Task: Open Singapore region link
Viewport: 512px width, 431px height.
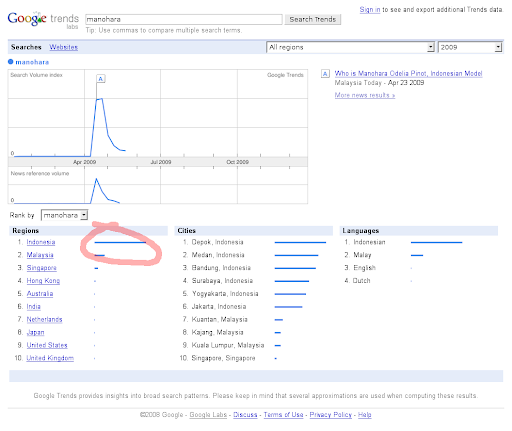Action: click(42, 268)
